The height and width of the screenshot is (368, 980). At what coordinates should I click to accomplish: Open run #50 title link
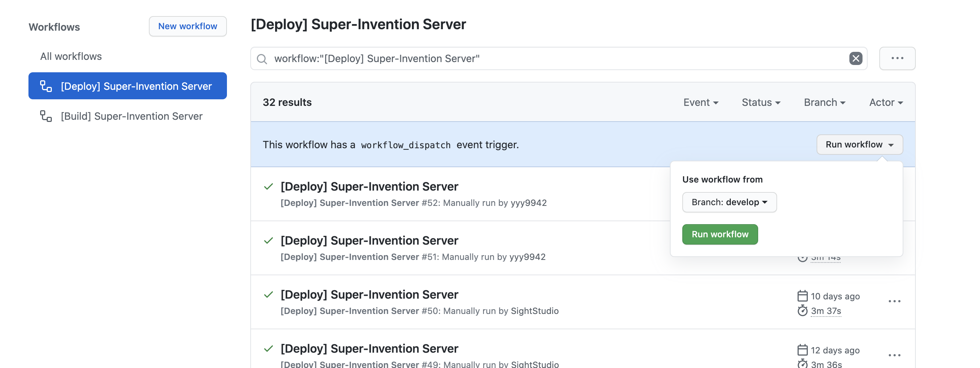[x=369, y=295]
